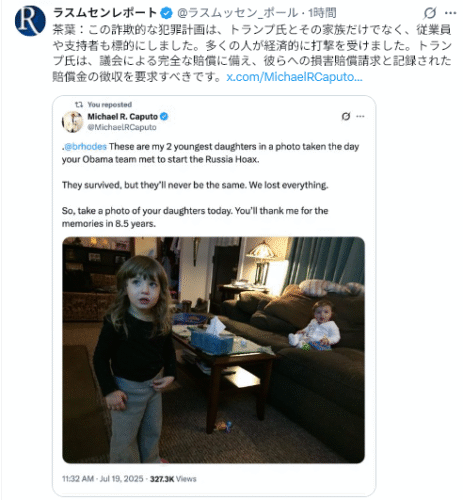
Task: Click the 11:32 AM · Jul 19, 2025 timestamp
Action: 103,479
